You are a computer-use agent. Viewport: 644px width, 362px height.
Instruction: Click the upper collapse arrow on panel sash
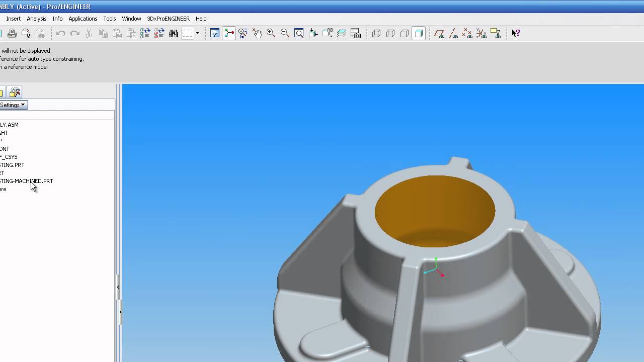click(118, 287)
